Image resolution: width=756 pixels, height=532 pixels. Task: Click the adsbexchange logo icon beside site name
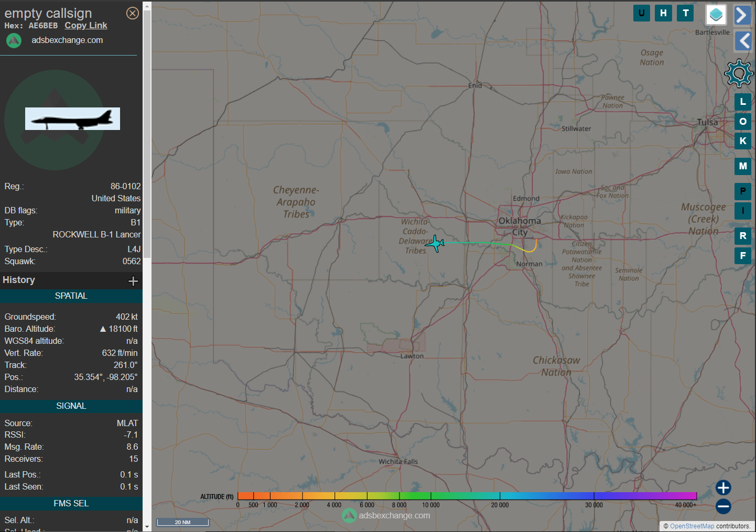[x=14, y=40]
